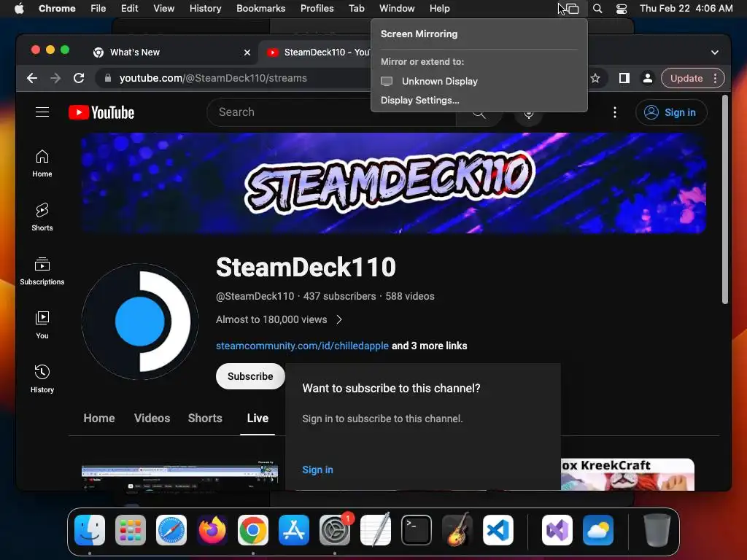The height and width of the screenshot is (560, 747).
Task: Open the Profiles menu
Action: tap(317, 9)
